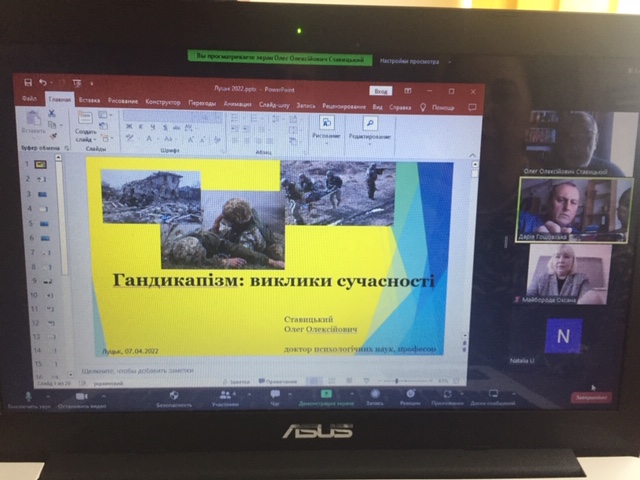
Task: Click the Вставить paste icon
Action: 33,118
